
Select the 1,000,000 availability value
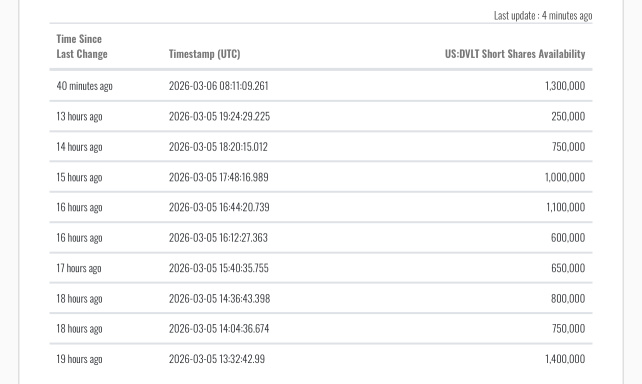[565, 177]
